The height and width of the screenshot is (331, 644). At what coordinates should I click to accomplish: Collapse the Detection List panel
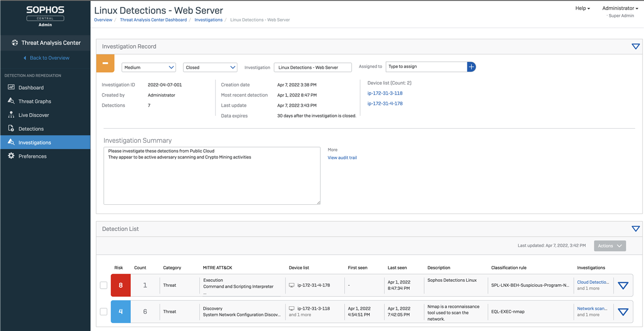(635, 229)
